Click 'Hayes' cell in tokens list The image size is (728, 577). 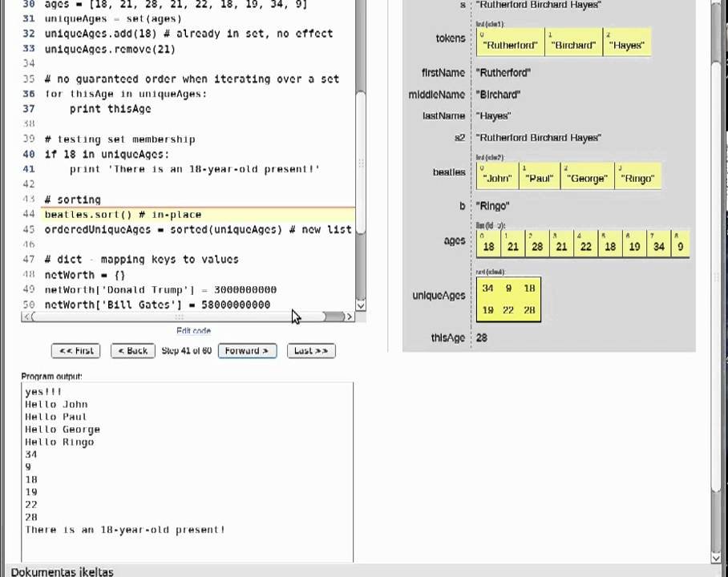pos(627,42)
